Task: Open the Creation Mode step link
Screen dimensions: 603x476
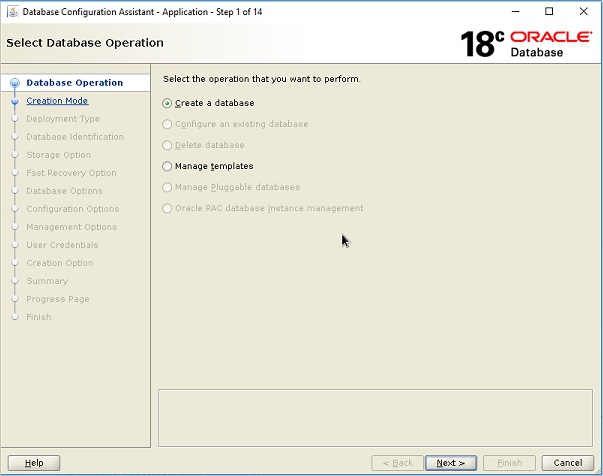Action: pyautogui.click(x=57, y=101)
